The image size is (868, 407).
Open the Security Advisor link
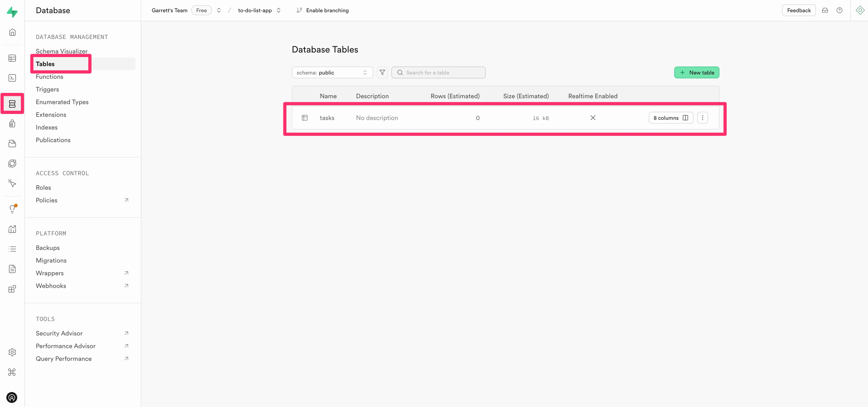coord(59,333)
